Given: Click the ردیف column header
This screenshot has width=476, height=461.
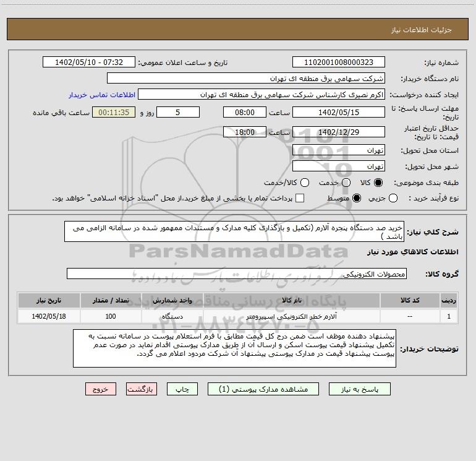Looking at the screenshot, I should [x=449, y=300].
